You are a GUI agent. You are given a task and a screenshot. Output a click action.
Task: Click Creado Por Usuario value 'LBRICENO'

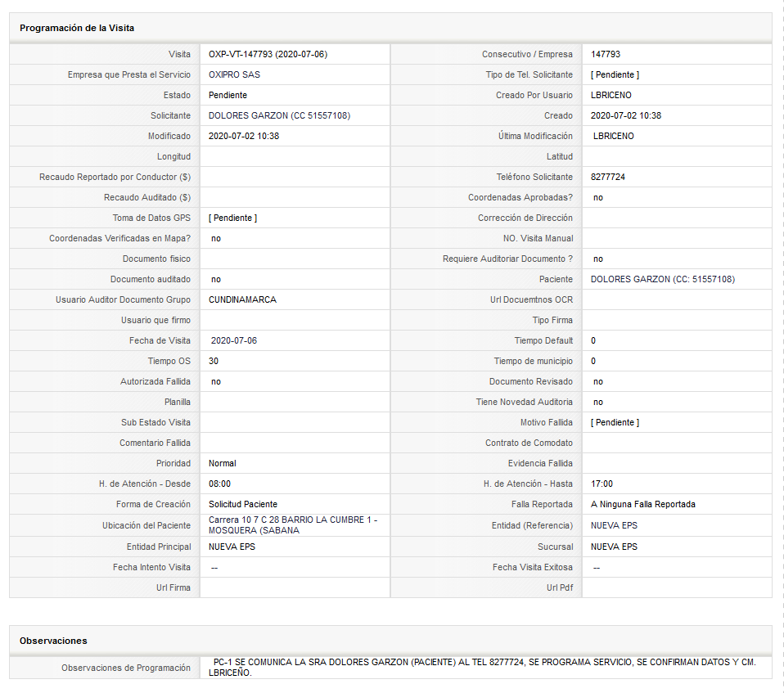pyautogui.click(x=611, y=95)
